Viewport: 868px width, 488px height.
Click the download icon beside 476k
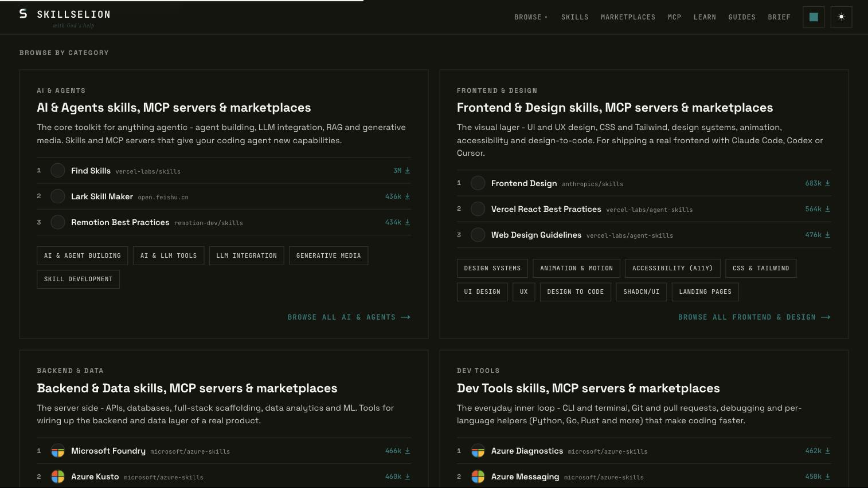coord(828,235)
